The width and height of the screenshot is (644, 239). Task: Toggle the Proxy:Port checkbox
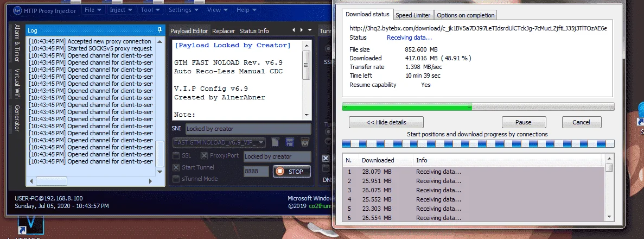coord(204,156)
